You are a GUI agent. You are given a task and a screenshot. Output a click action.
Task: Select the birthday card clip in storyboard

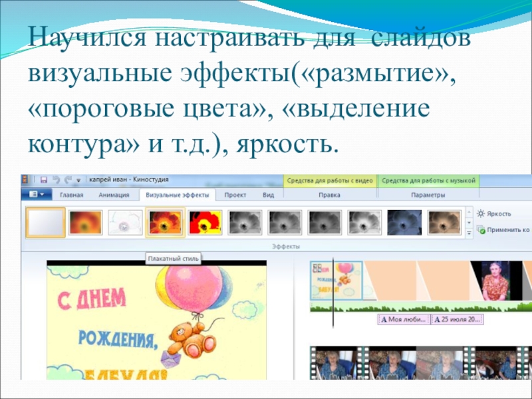[336, 281]
